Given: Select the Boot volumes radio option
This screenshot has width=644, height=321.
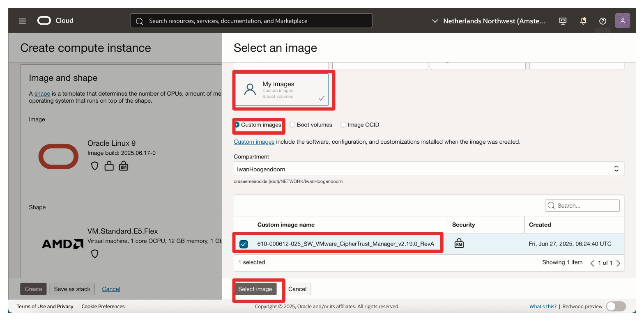Looking at the screenshot, I should (x=292, y=125).
